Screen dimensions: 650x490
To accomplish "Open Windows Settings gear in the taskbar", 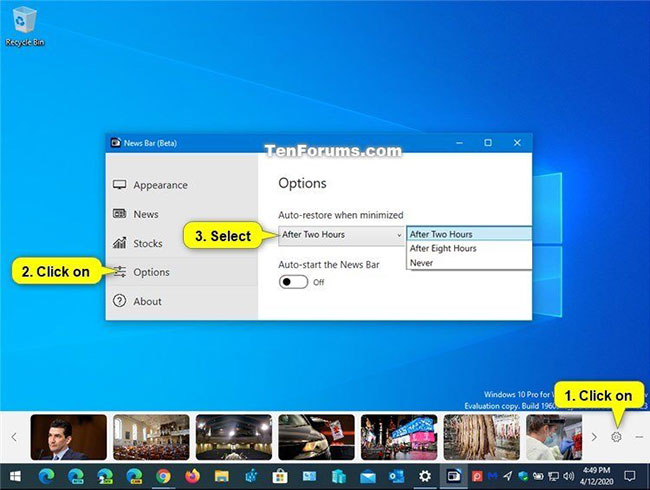I will (x=425, y=476).
